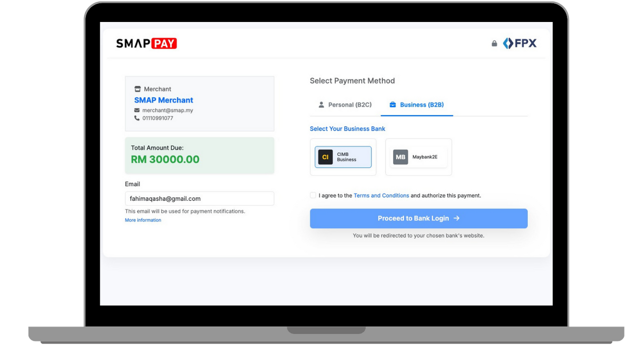Open the Business (B2B) tab
Viewport: 644px width, 358px height.
[417, 105]
